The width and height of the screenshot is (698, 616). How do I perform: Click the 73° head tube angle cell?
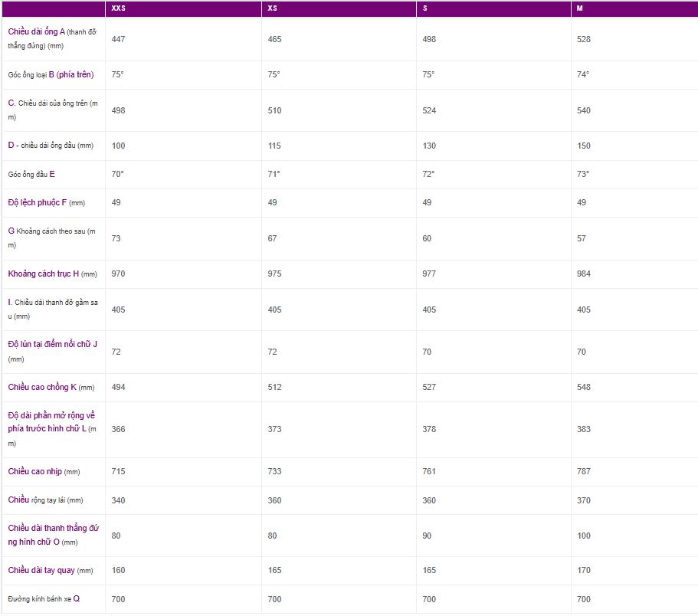583,175
